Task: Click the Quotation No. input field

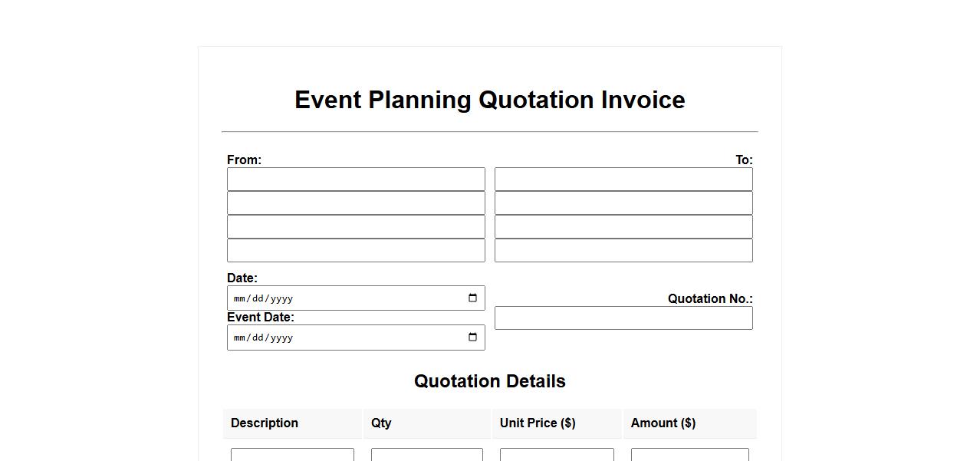Action: click(x=623, y=318)
